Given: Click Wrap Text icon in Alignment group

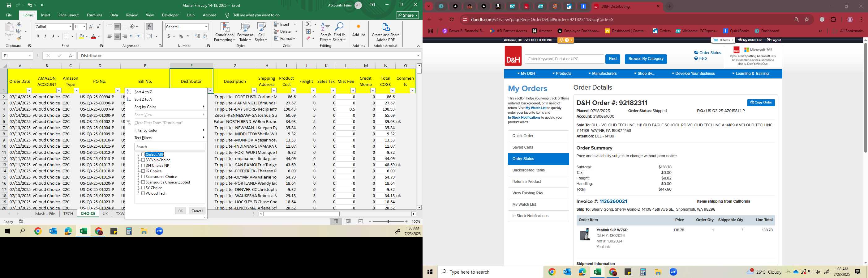Looking at the screenshot, I should (149, 27).
